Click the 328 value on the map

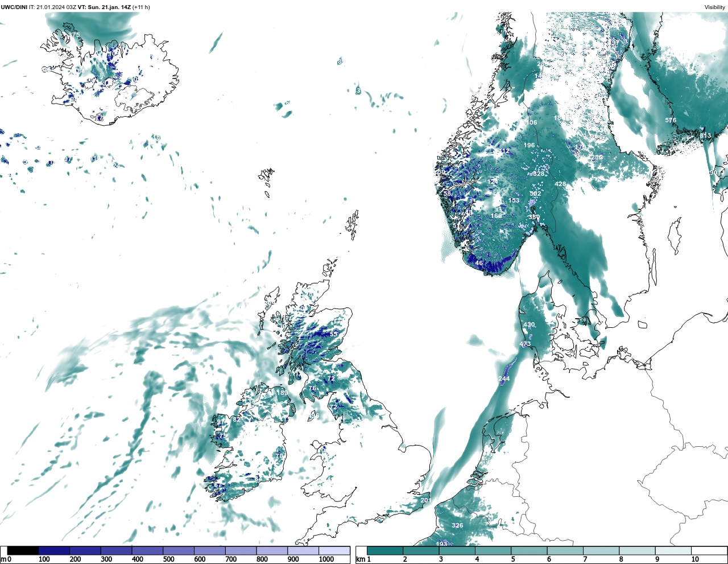coord(538,174)
